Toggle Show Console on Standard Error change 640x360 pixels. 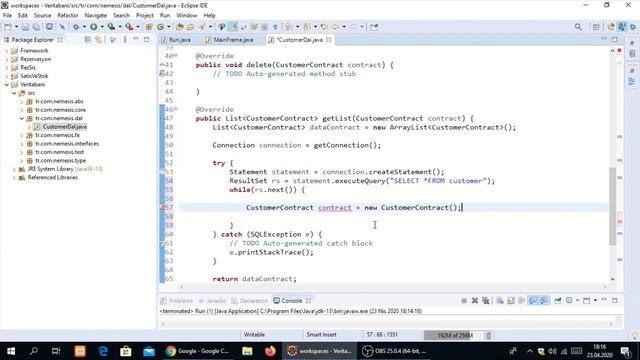point(544,300)
